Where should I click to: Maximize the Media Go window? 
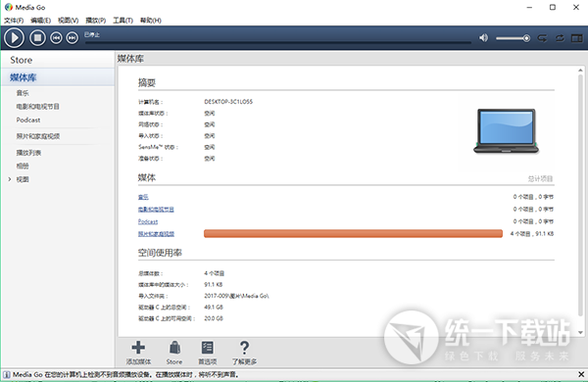click(x=553, y=7)
